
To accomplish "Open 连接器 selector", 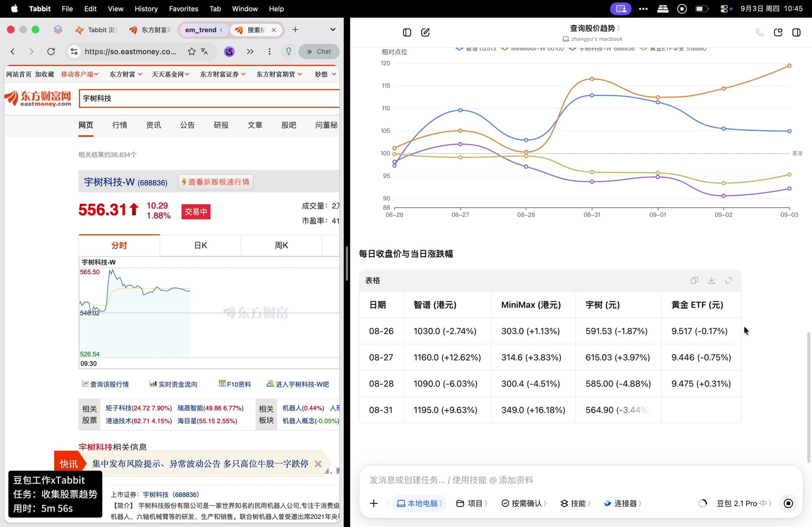I will pos(623,503).
